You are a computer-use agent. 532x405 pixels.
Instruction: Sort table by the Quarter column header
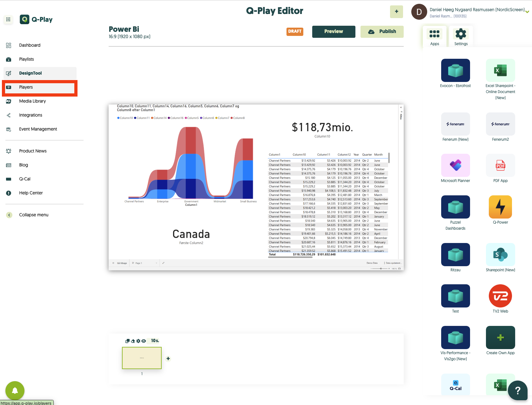[367, 155]
